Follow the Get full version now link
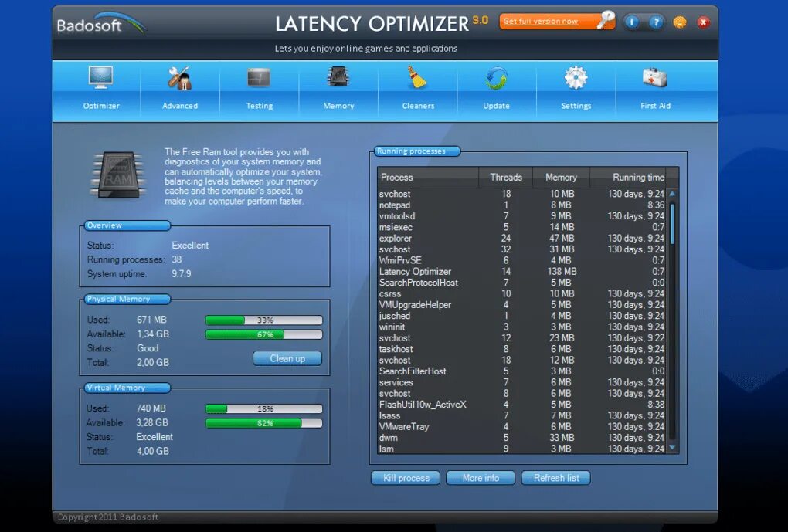This screenshot has height=532, width=788. click(x=541, y=21)
